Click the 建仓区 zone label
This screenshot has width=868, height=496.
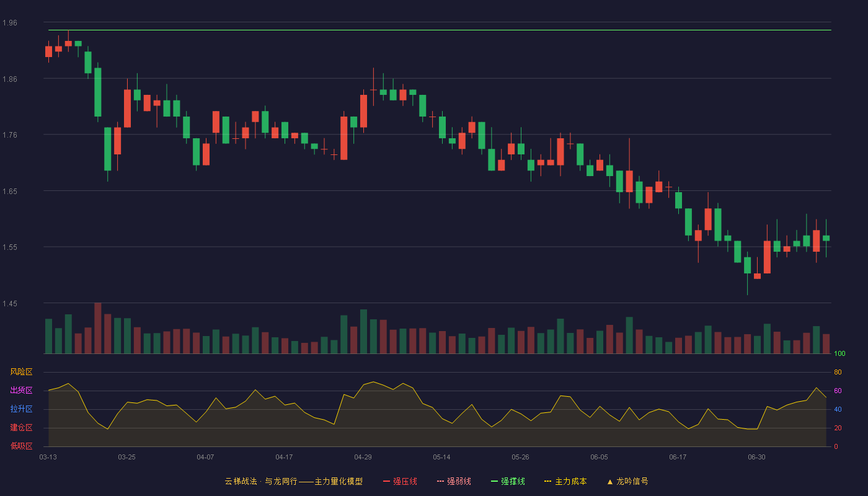pyautogui.click(x=21, y=428)
